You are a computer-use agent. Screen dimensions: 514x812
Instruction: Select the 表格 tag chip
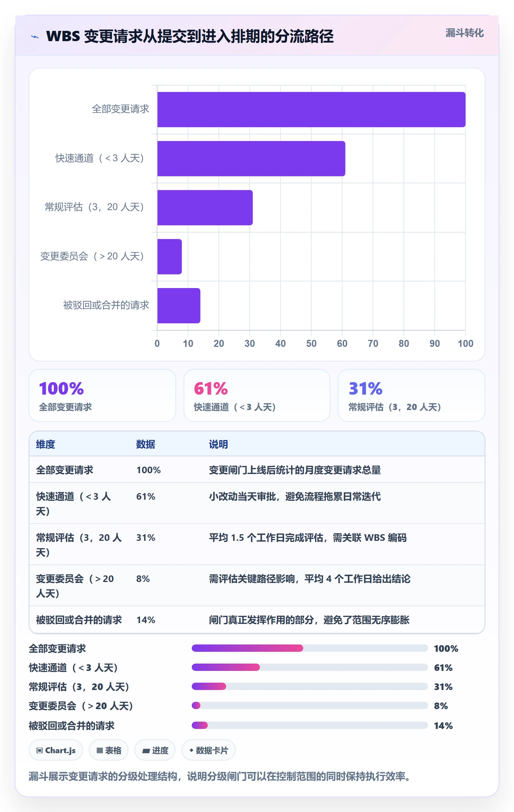coord(109,750)
